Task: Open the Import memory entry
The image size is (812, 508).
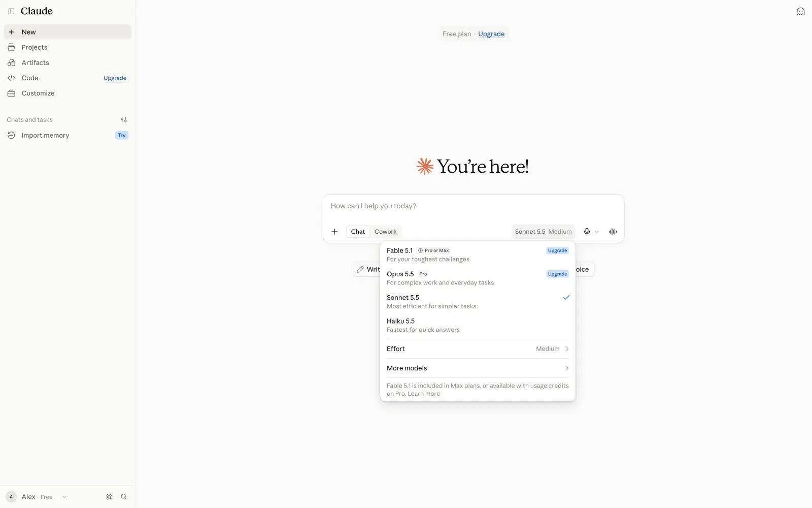Action: click(x=67, y=135)
